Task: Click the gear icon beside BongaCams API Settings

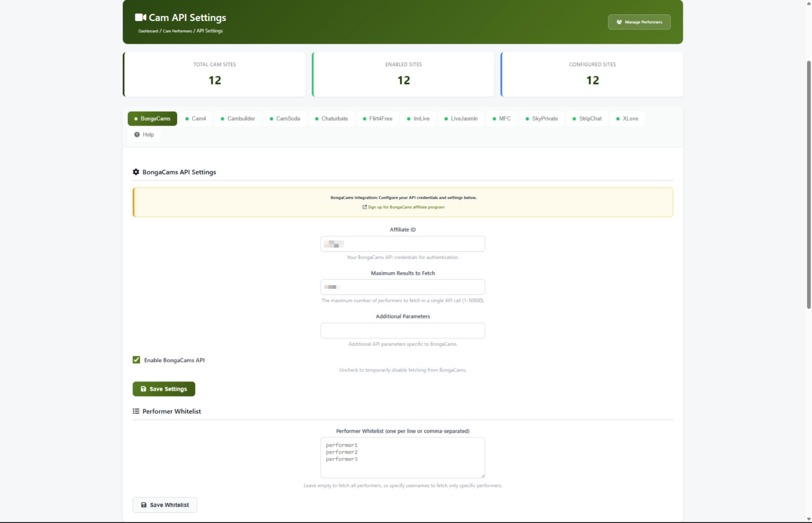Action: pos(136,172)
